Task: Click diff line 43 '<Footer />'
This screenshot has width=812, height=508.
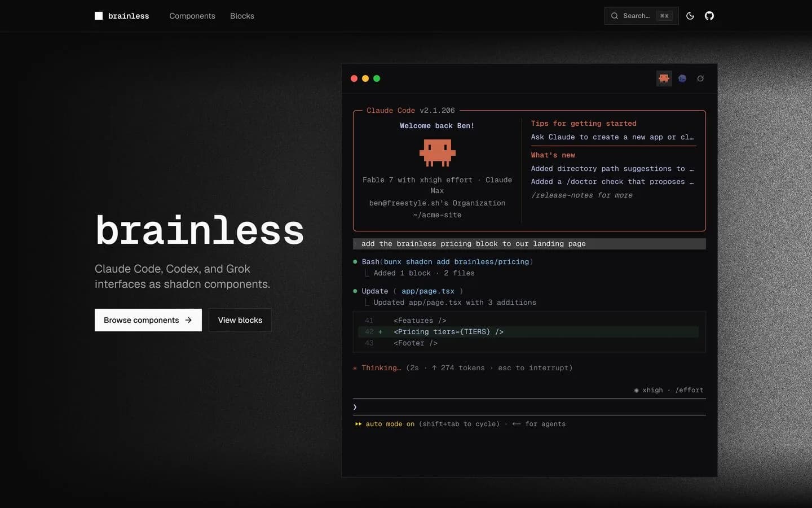Action: click(x=416, y=343)
